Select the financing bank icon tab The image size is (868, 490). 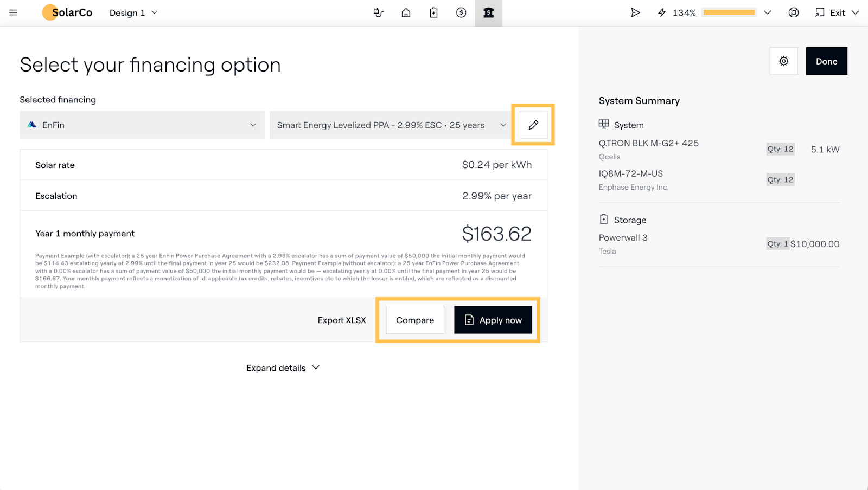[x=489, y=12]
